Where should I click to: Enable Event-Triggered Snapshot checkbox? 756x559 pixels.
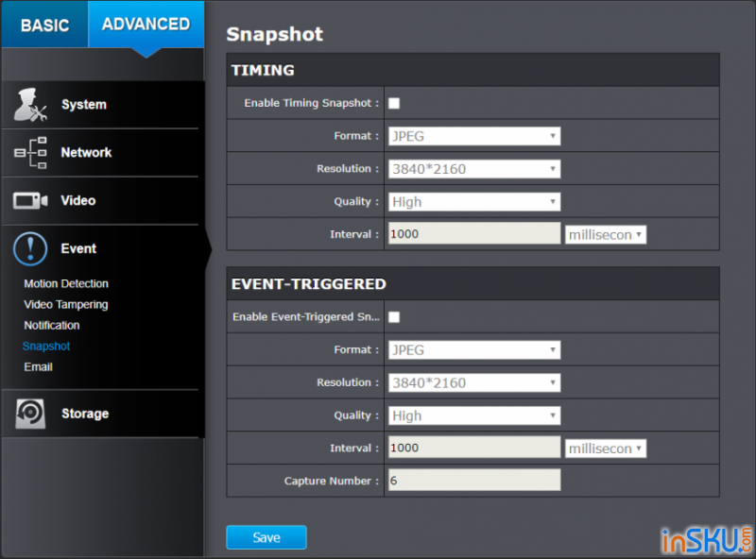coord(394,317)
